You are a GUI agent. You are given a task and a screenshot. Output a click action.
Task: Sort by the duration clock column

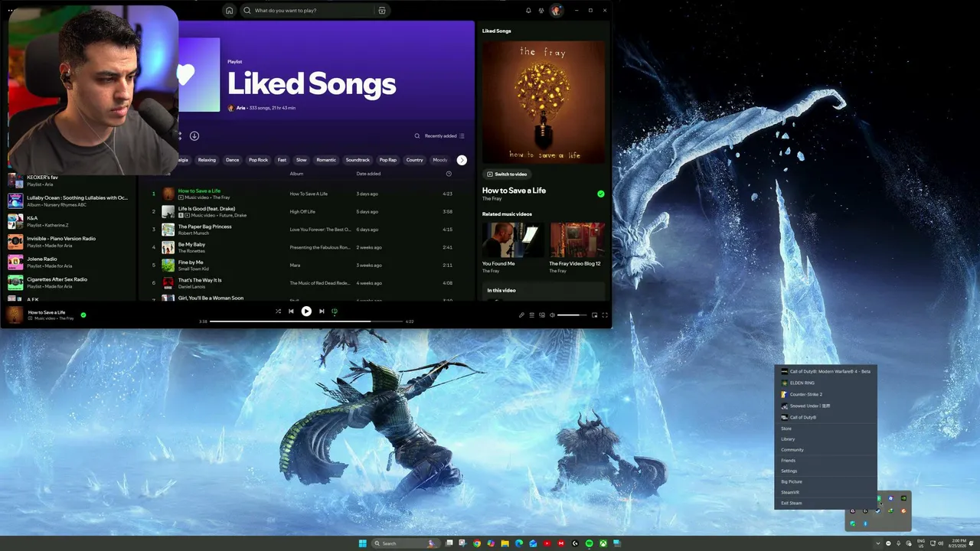click(449, 174)
